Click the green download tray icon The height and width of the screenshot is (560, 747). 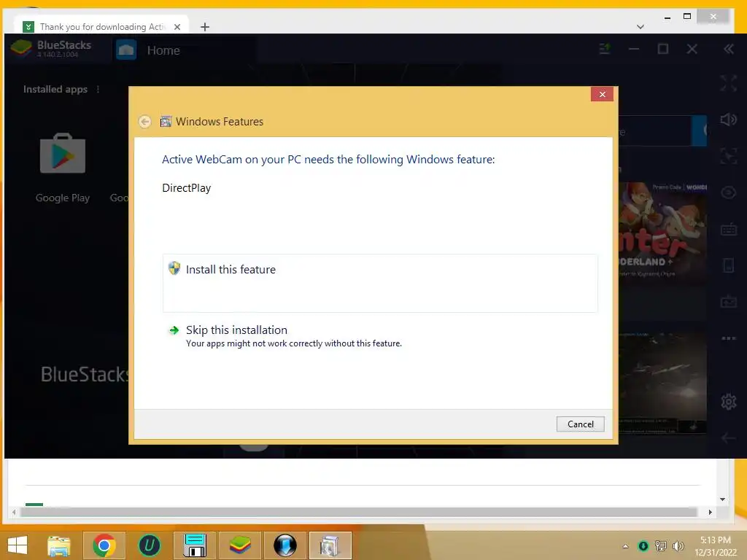pyautogui.click(x=643, y=545)
